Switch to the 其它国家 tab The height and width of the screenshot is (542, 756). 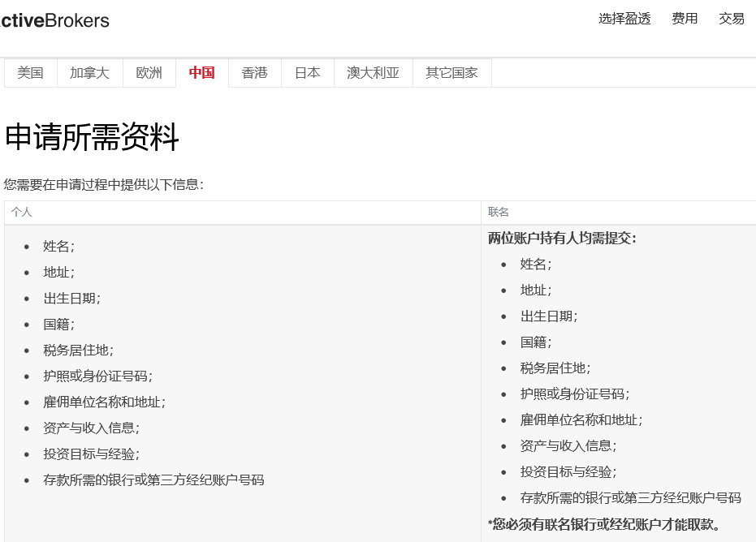coord(451,73)
